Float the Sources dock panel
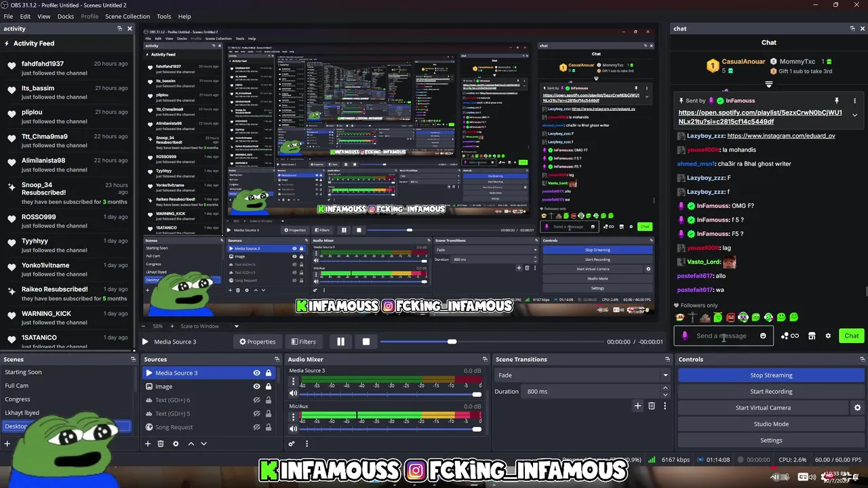 [277, 359]
